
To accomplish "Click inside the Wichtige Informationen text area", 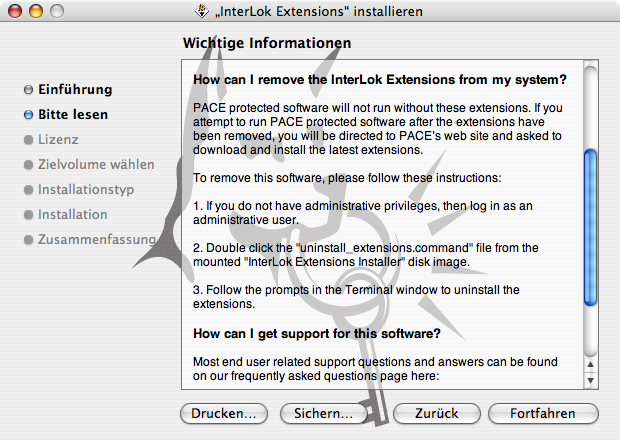I will 382,225.
